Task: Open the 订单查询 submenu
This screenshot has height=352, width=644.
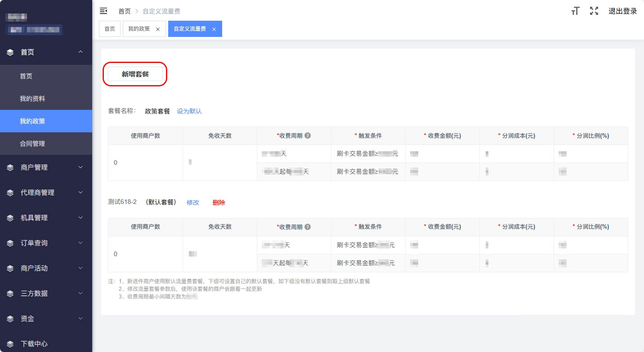Action: pos(46,243)
